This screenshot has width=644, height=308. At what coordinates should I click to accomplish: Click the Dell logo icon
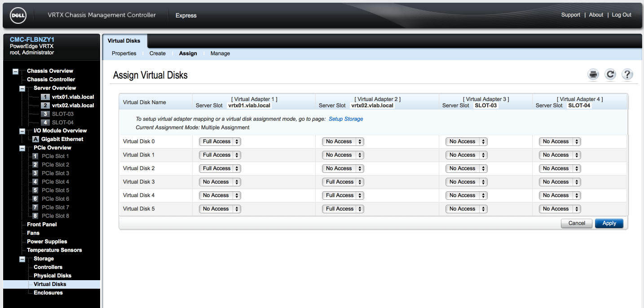click(18, 16)
